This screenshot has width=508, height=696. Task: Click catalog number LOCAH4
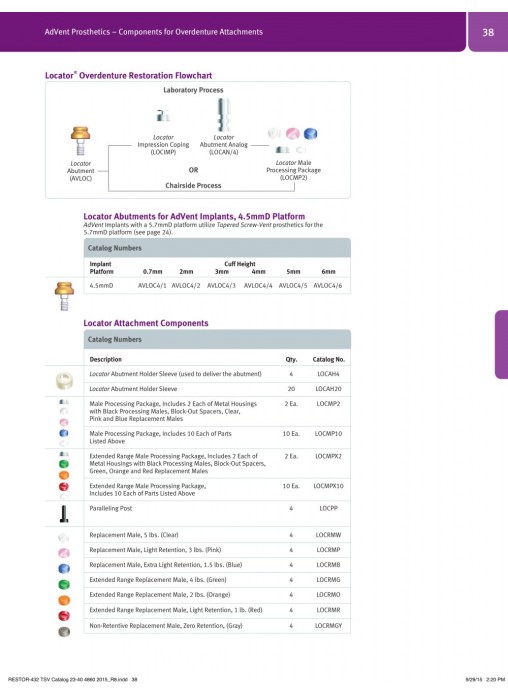(328, 374)
